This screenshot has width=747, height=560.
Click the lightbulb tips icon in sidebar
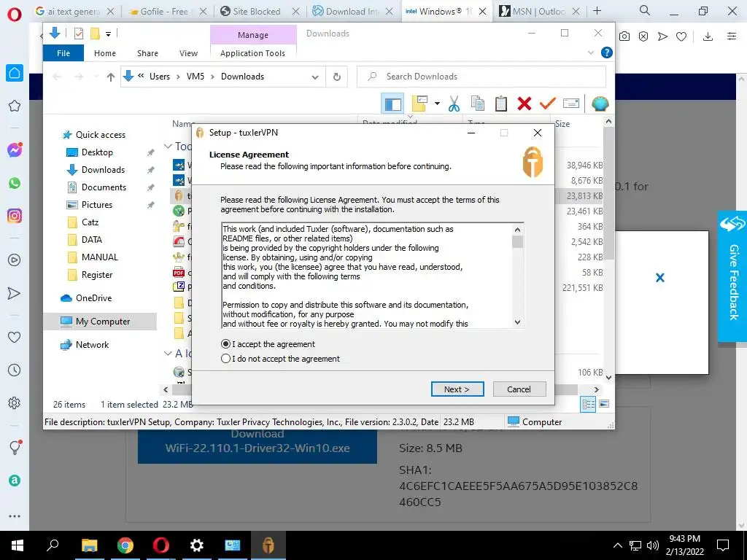click(15, 448)
